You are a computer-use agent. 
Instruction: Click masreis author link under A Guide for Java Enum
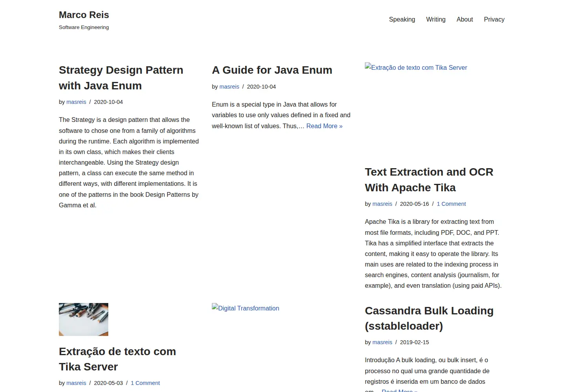[229, 87]
